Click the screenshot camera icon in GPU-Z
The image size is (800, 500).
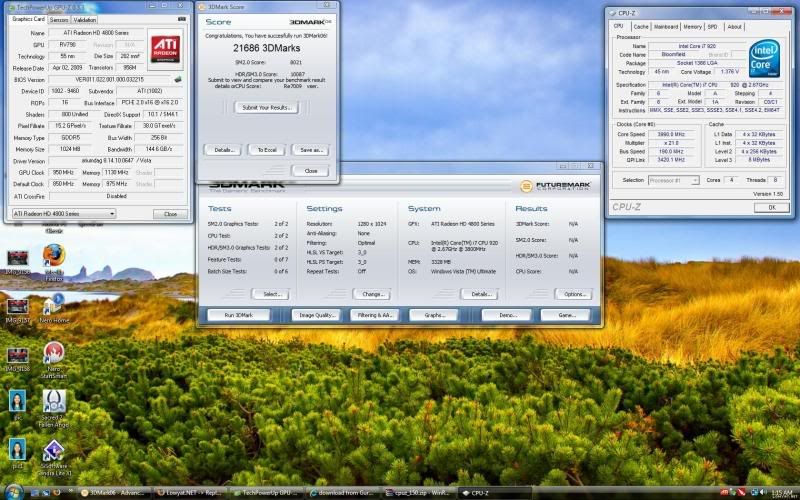pyautogui.click(x=181, y=19)
